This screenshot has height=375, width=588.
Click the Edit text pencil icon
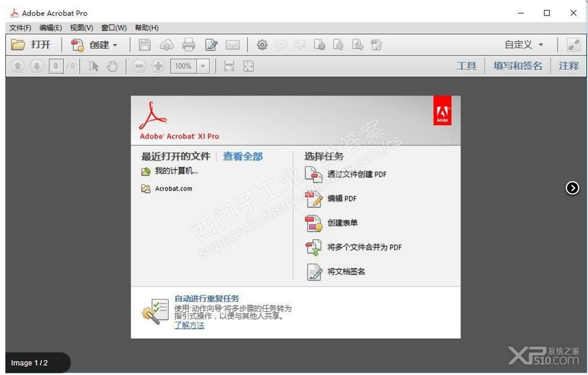(211, 45)
